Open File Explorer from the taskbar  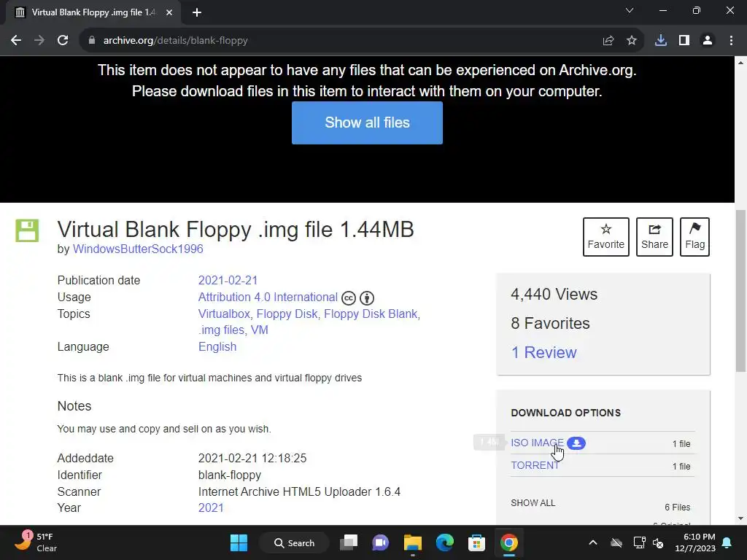pos(413,542)
